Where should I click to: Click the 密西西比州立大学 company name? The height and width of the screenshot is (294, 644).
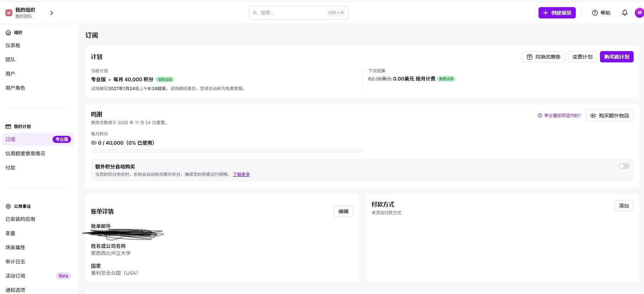pyautogui.click(x=111, y=253)
